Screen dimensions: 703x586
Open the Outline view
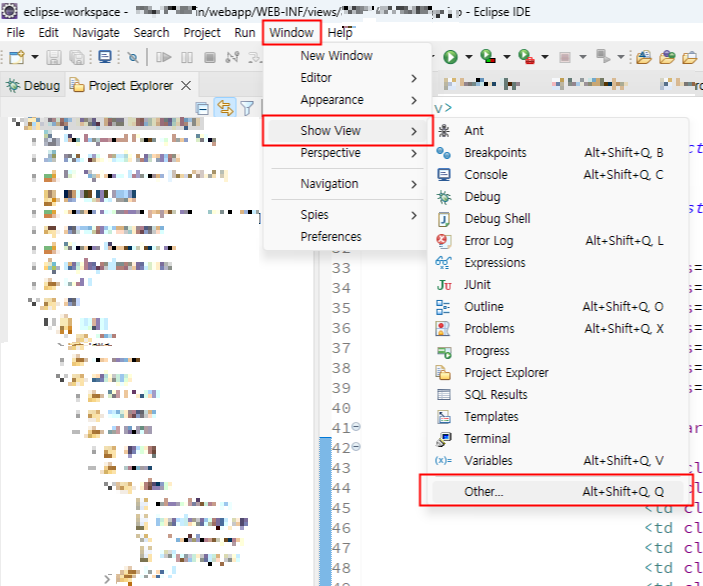(x=558, y=306)
